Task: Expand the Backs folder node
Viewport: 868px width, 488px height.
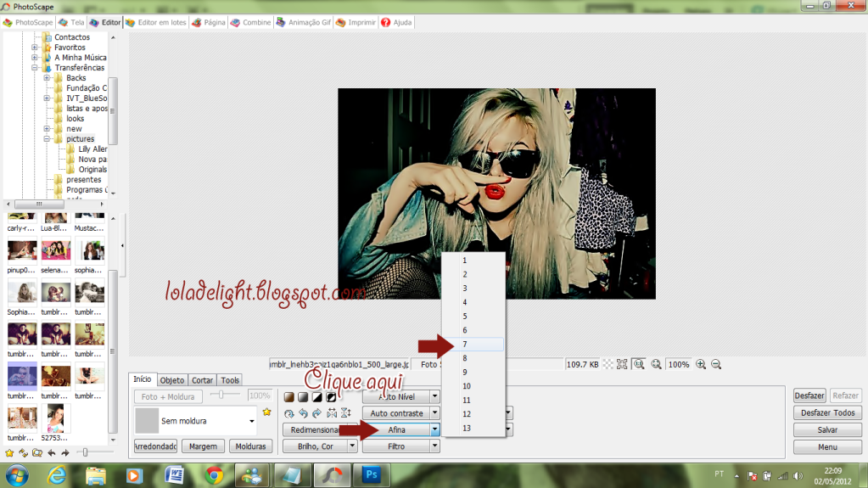Action: (47, 78)
